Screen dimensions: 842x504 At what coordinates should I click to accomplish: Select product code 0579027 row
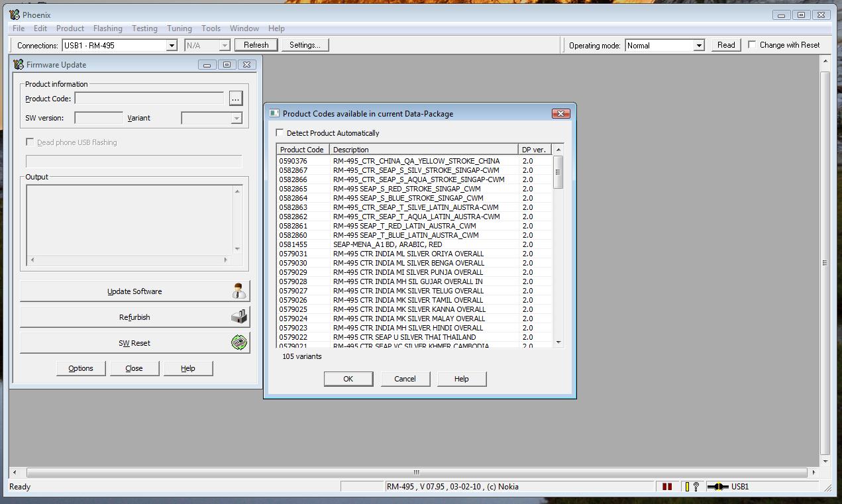pyautogui.click(x=415, y=291)
